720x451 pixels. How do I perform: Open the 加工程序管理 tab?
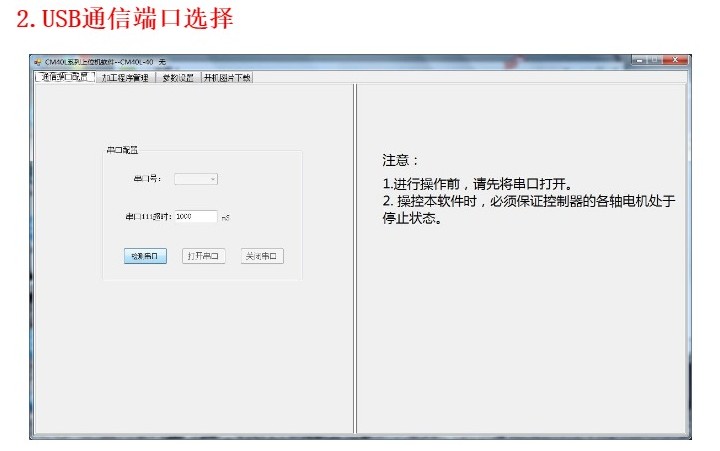(x=125, y=77)
